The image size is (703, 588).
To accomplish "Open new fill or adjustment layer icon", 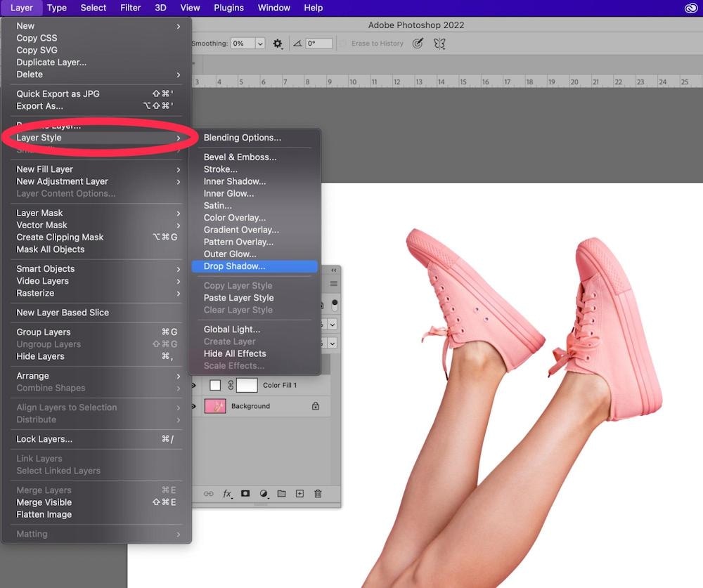I will (x=264, y=494).
